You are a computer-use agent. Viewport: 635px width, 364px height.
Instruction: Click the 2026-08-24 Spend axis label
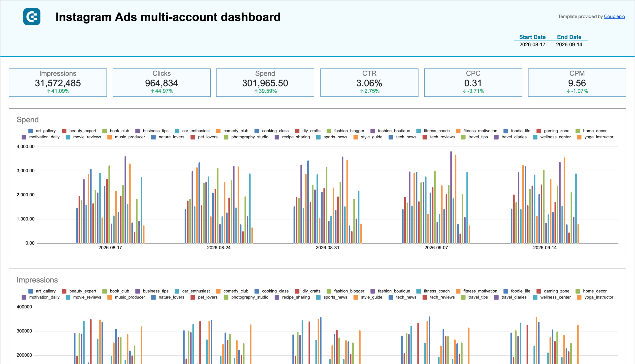coord(219,247)
